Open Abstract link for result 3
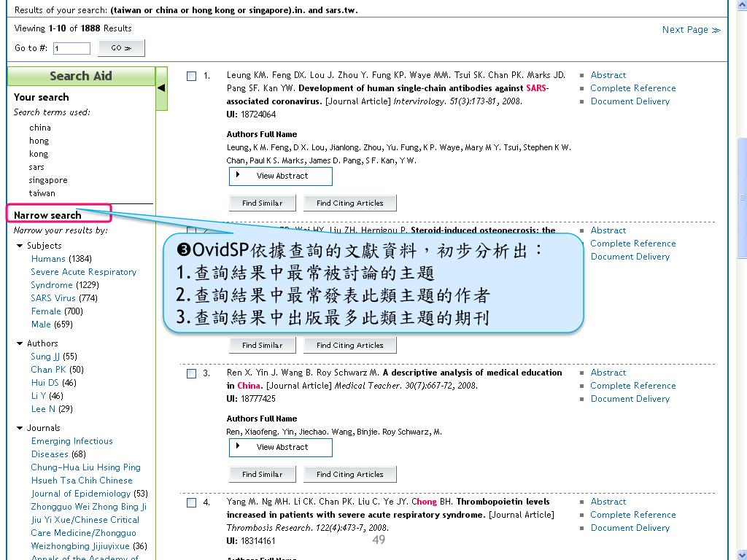The image size is (747, 560). 608,373
